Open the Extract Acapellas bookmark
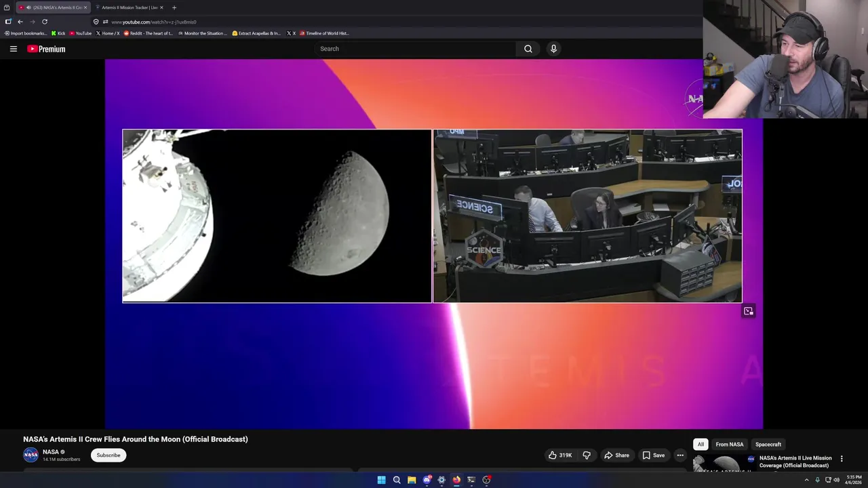Image resolution: width=868 pixels, height=488 pixels. point(256,33)
